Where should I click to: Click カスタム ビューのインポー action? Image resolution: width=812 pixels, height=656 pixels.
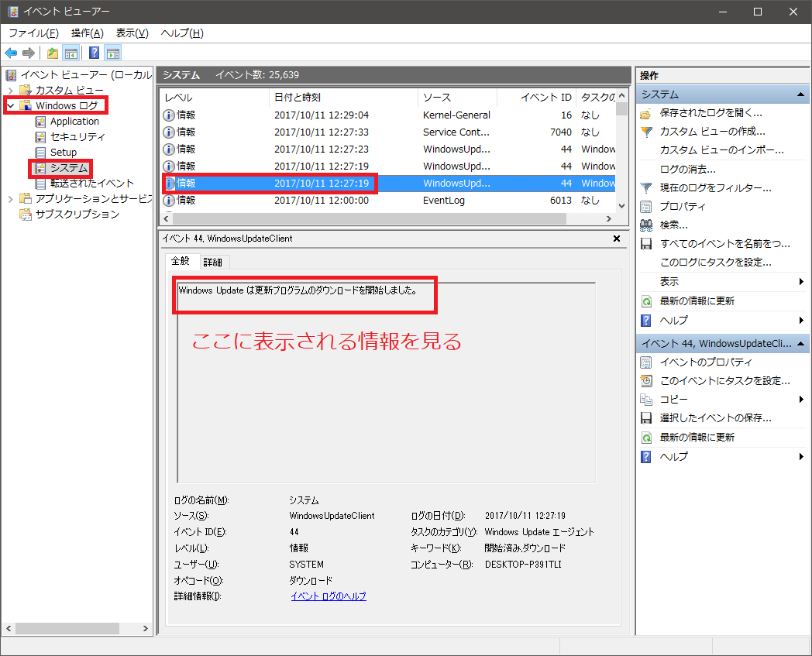point(721,150)
